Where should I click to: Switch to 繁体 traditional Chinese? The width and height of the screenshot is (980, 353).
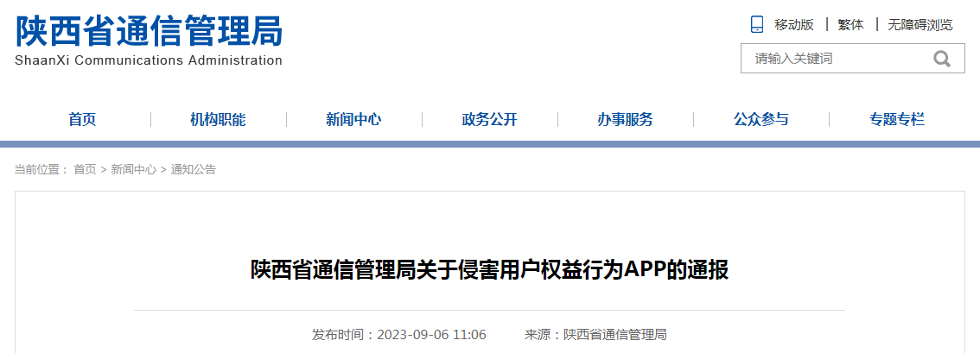coord(850,25)
